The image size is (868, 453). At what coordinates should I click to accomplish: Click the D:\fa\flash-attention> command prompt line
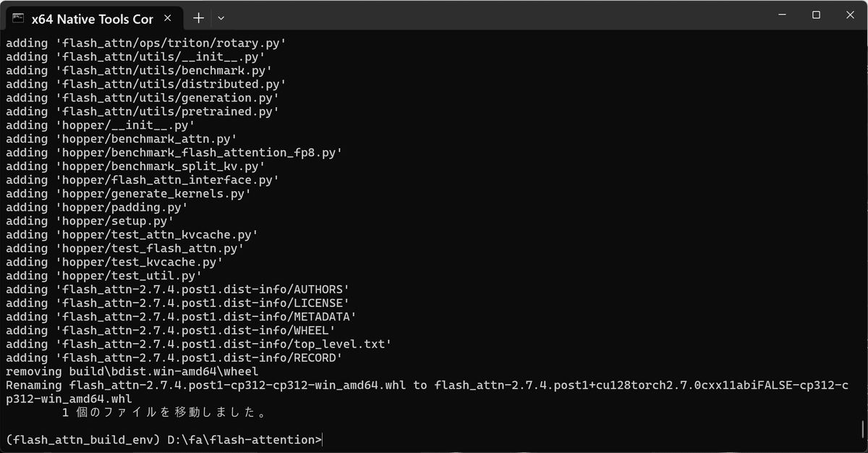coord(163,440)
